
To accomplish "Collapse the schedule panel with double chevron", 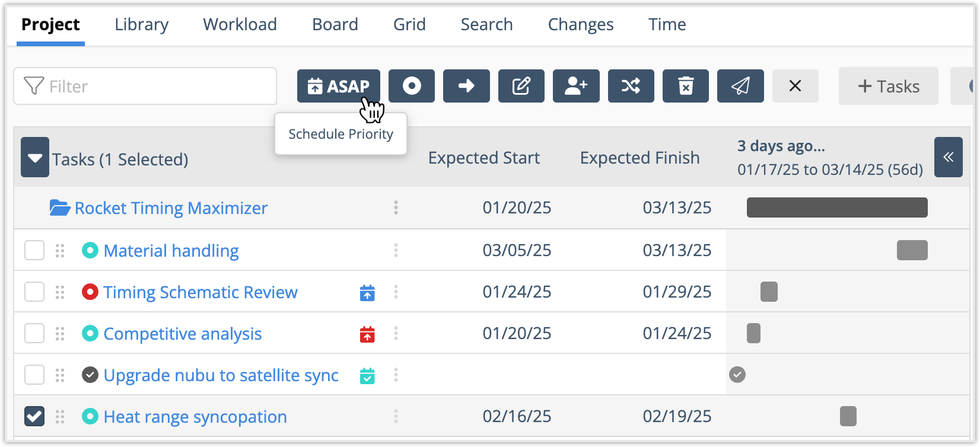I will pyautogui.click(x=948, y=157).
